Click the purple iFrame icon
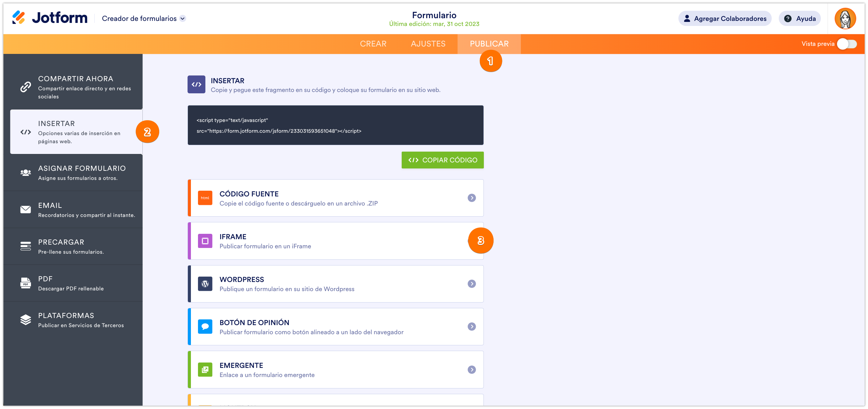Screen dimensions: 868x409 205,241
